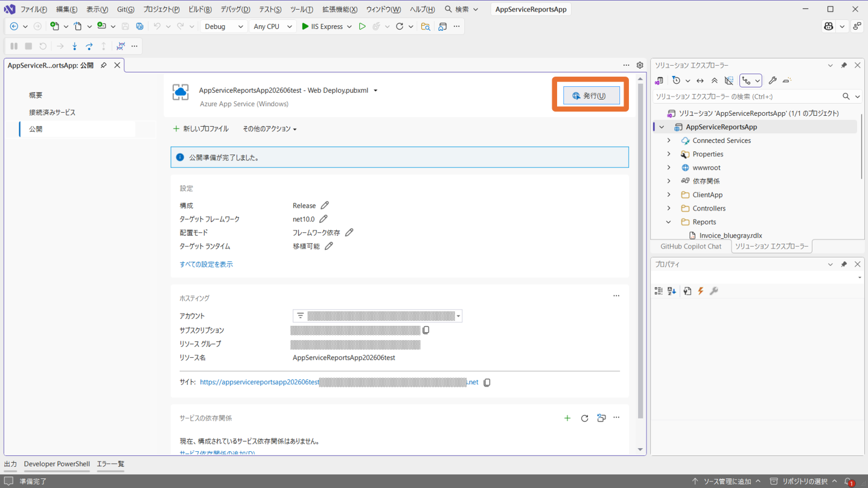
Task: Open その他のアクション dropdown
Action: [x=270, y=129]
